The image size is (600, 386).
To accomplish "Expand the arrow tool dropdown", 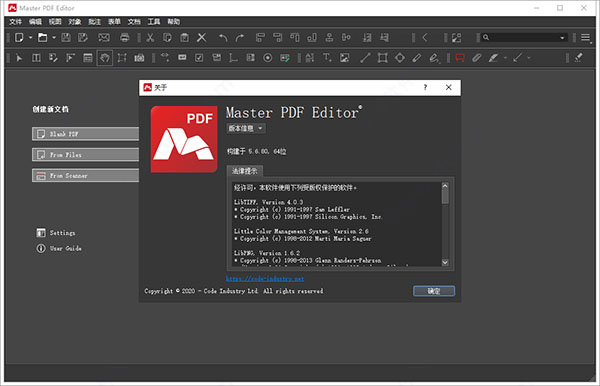I will point(529,58).
